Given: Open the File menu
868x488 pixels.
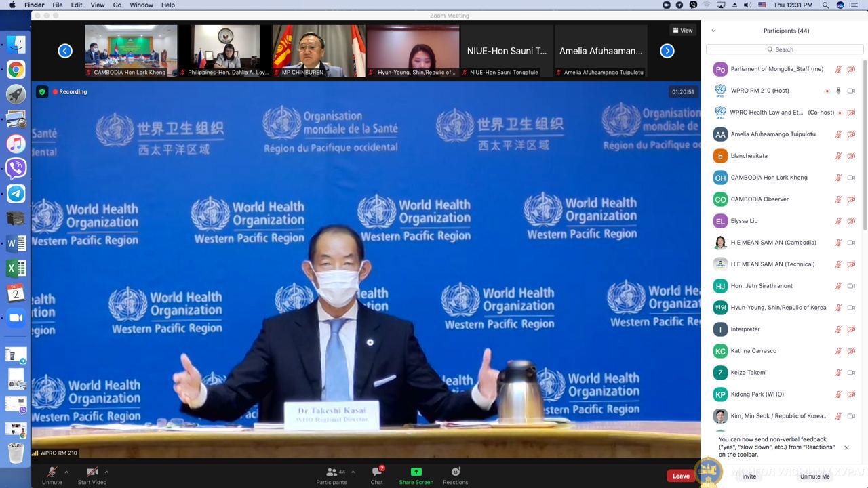Looking at the screenshot, I should coord(58,5).
